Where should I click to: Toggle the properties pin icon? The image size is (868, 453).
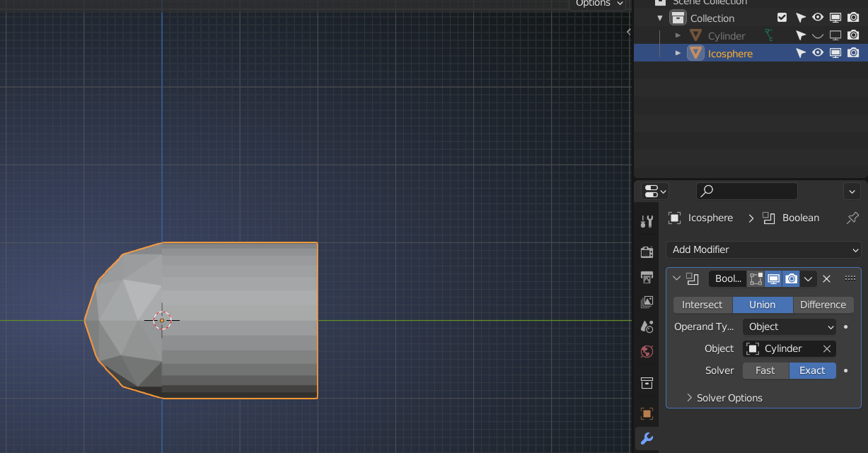pos(852,218)
